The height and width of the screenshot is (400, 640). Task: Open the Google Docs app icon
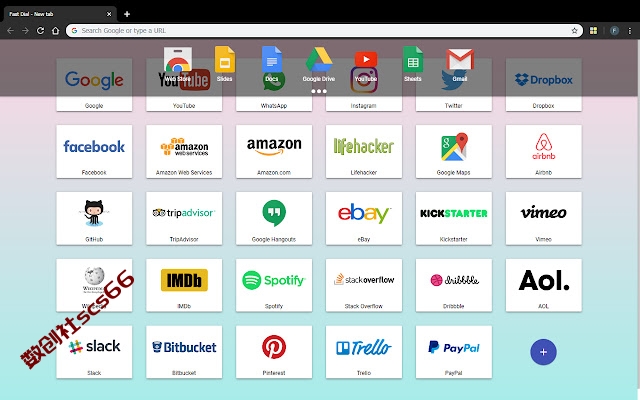[x=272, y=64]
